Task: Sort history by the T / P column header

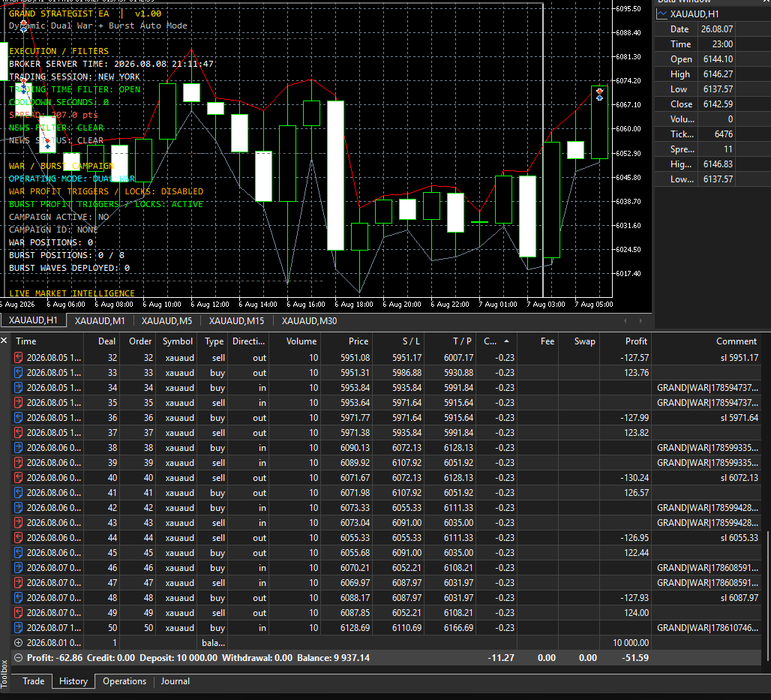Action: [451, 341]
